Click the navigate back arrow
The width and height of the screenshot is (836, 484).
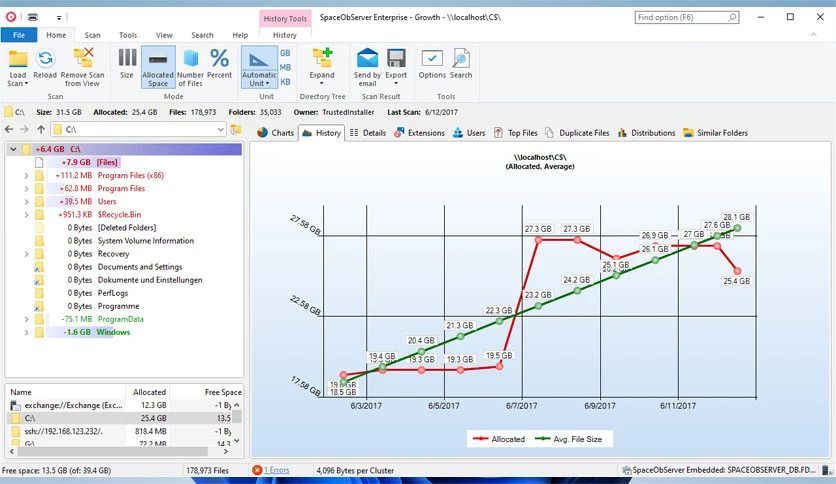pos(9,130)
